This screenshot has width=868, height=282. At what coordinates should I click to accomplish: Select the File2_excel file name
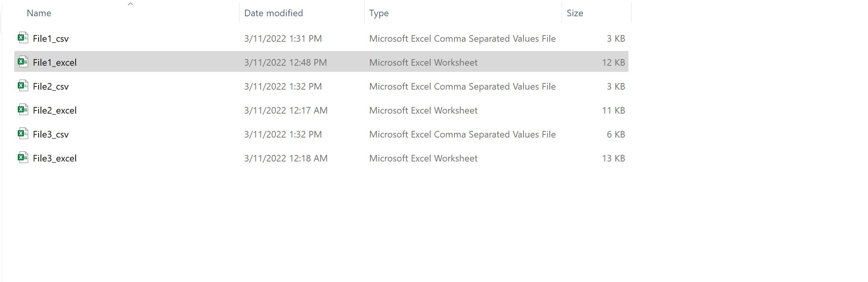pyautogui.click(x=55, y=110)
